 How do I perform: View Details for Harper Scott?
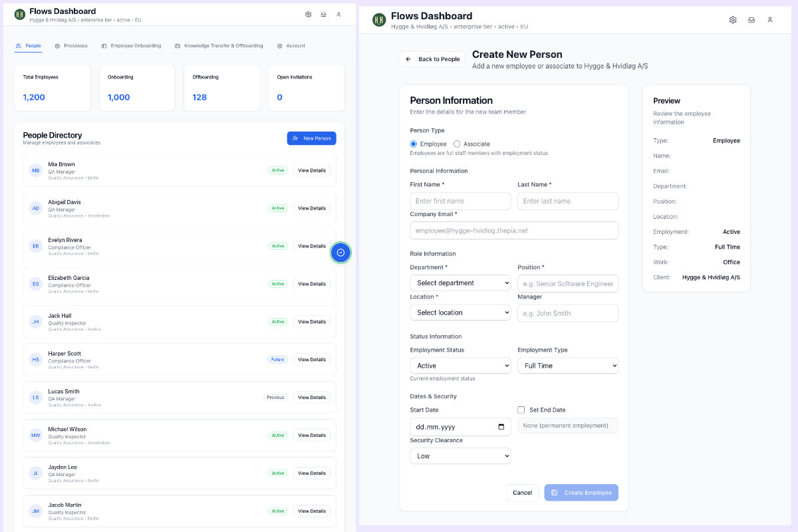coord(311,360)
